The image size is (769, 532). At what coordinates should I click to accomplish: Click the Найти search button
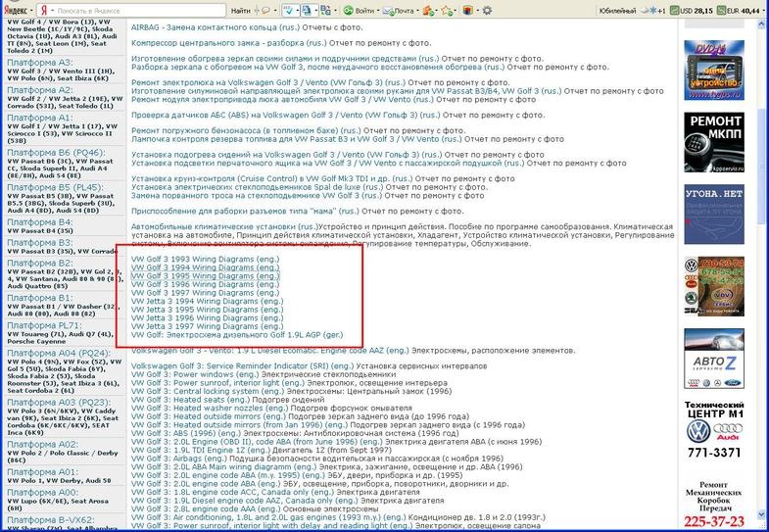[x=240, y=11]
